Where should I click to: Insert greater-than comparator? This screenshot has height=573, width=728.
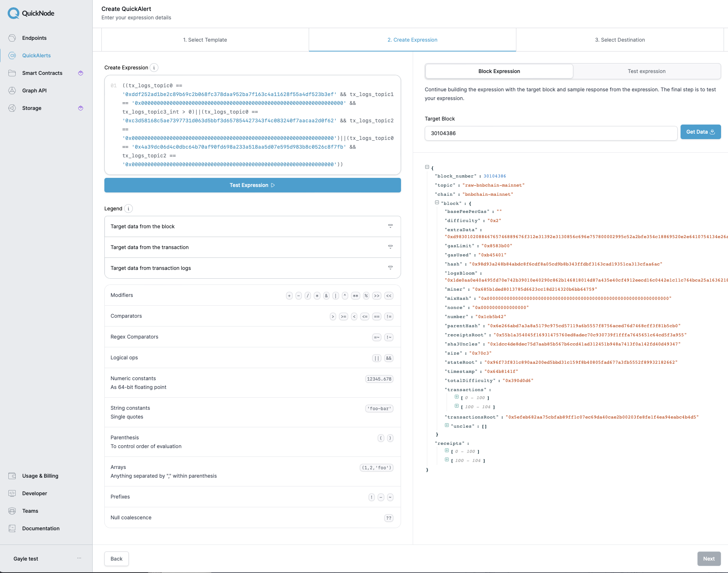click(x=333, y=317)
